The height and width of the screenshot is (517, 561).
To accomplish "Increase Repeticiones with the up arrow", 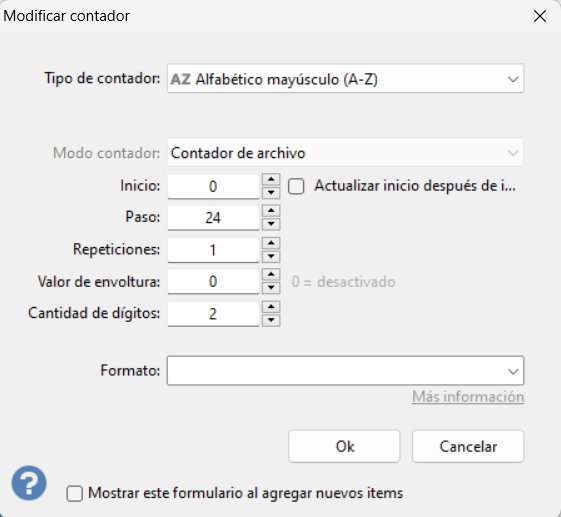I will pos(271,243).
